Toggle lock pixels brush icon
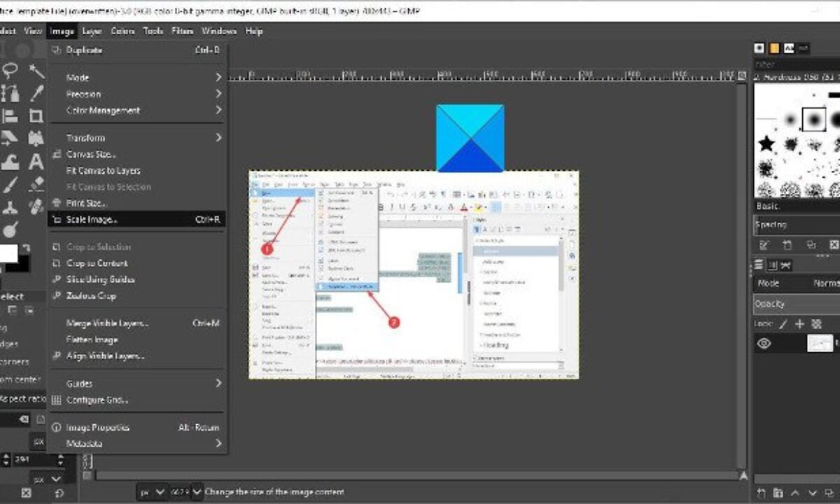 pyautogui.click(x=783, y=323)
